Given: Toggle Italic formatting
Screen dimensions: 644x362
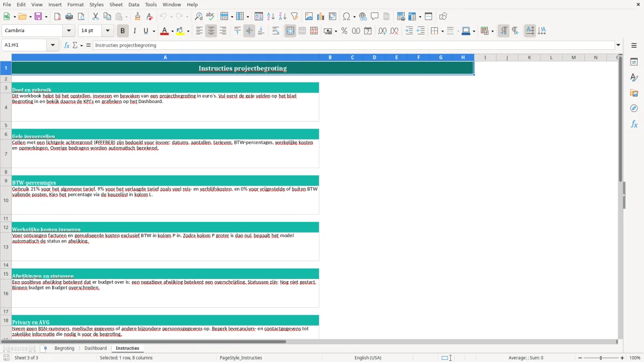Looking at the screenshot, I should click(x=135, y=31).
